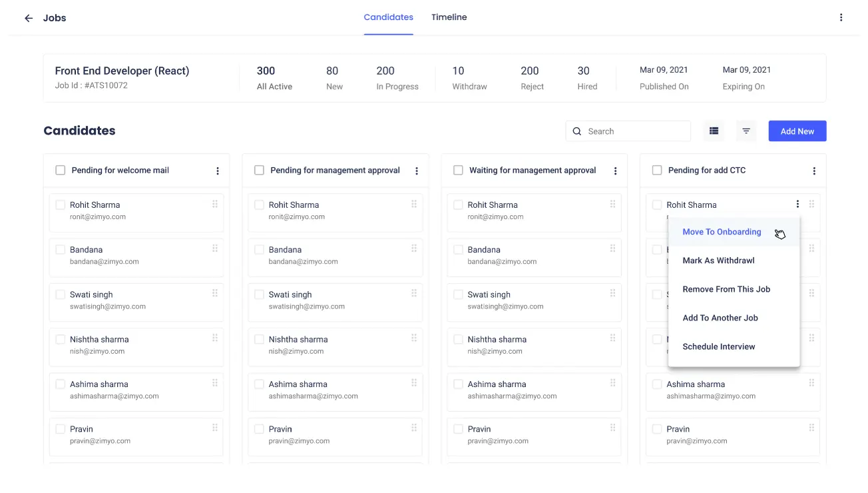Click the Published On date Mar 09, 2021
The image size is (868, 493).
664,70
